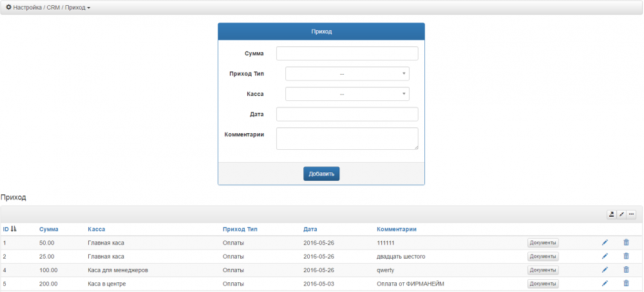Screen dimensions: 644x292
Task: Open the three-dots more options button
Action: (x=631, y=214)
